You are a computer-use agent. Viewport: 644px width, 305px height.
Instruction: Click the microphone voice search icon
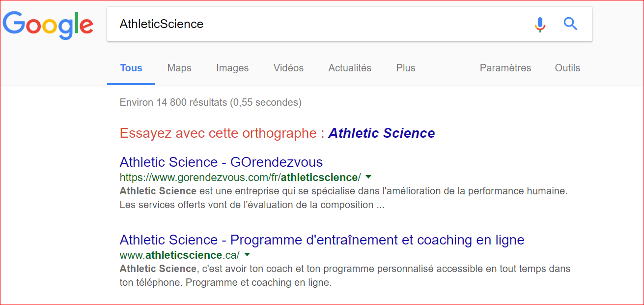540,24
